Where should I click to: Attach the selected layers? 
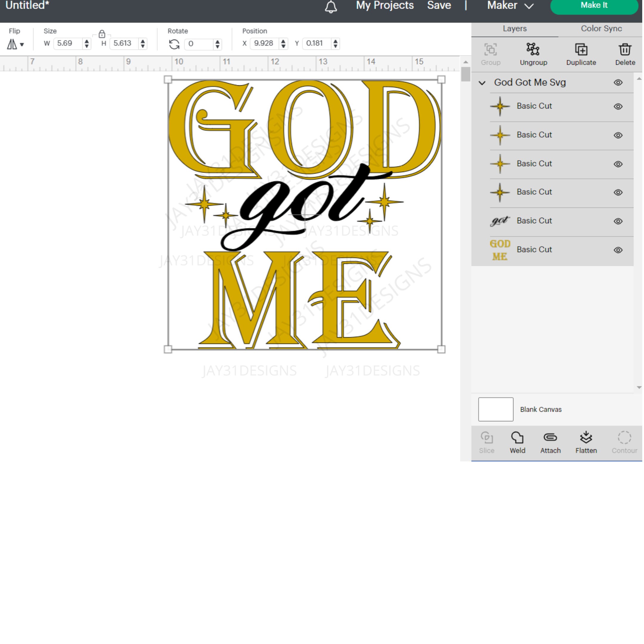point(550,442)
